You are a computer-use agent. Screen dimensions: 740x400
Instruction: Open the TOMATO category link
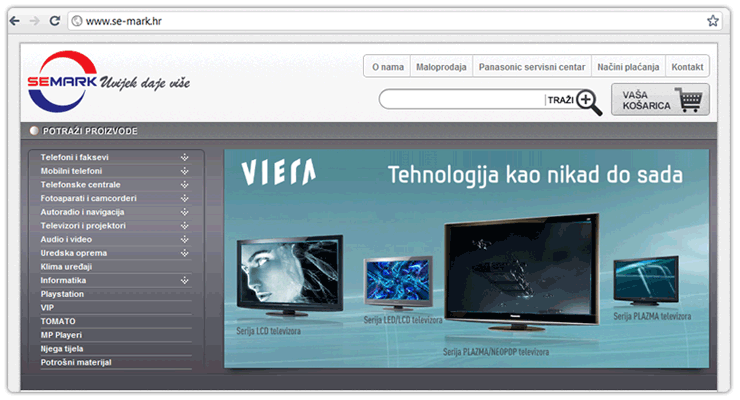pyautogui.click(x=58, y=321)
